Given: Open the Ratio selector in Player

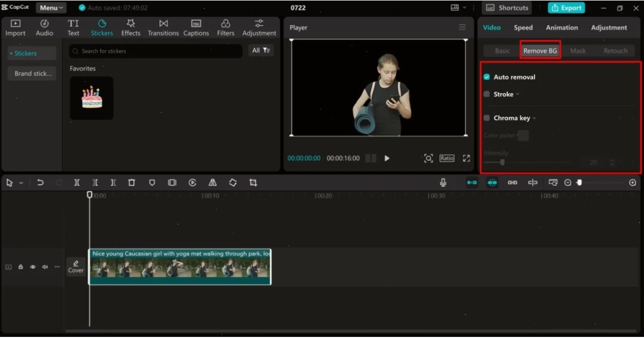Looking at the screenshot, I should [x=447, y=158].
